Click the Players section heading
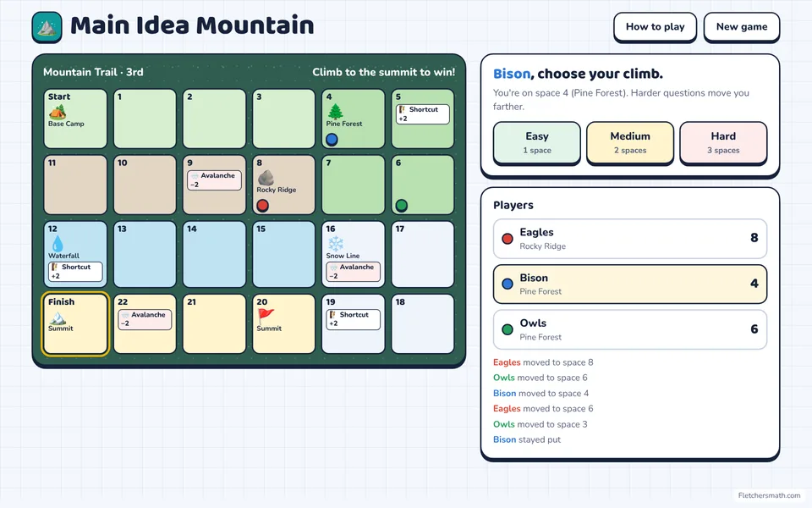The width and height of the screenshot is (812, 508). click(513, 205)
